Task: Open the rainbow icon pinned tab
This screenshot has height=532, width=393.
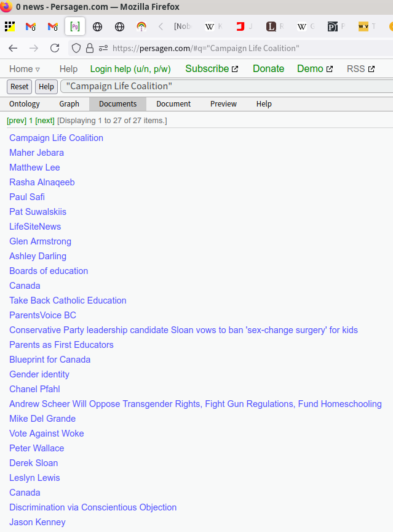Action: click(141, 26)
